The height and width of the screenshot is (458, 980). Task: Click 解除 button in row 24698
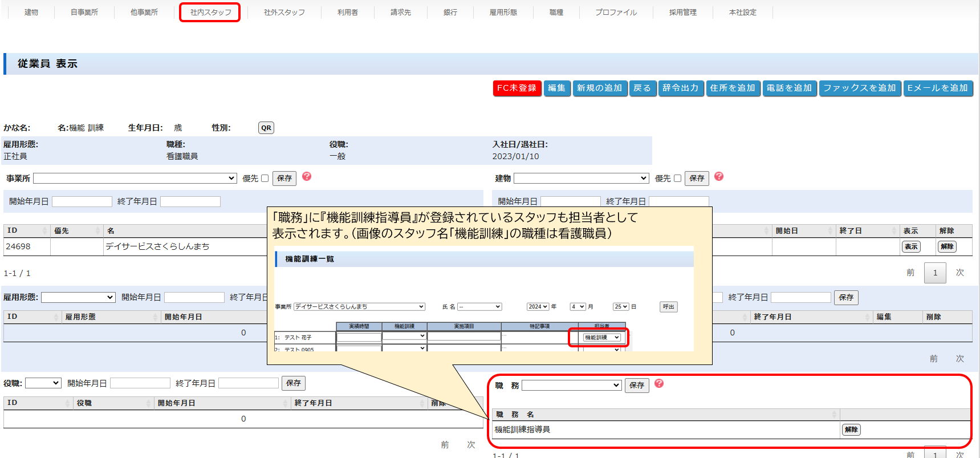[x=947, y=247]
